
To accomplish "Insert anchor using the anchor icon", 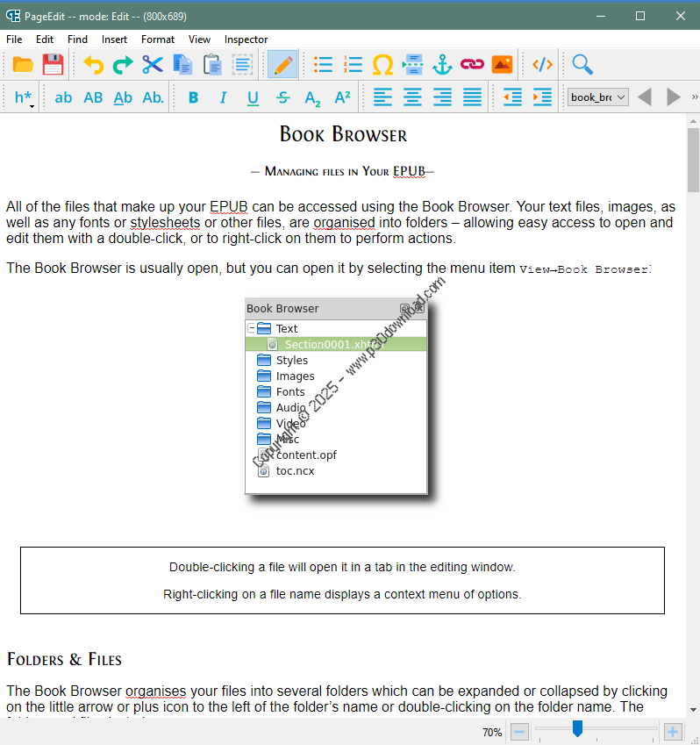I will click(x=442, y=64).
